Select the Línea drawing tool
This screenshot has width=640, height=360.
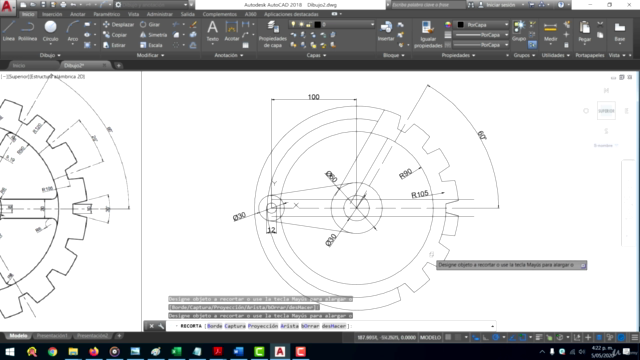(9, 31)
